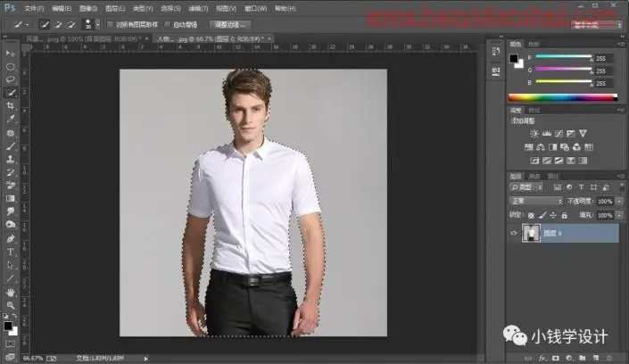Select the Eyedropper tool

[11, 119]
